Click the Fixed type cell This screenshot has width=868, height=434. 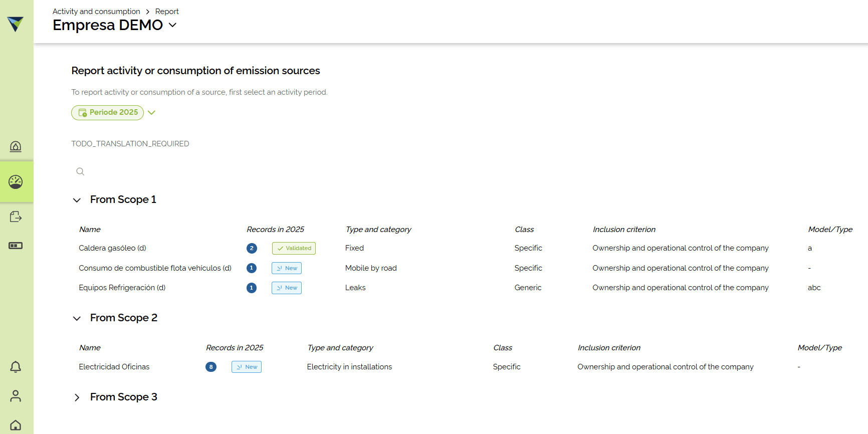[354, 248]
